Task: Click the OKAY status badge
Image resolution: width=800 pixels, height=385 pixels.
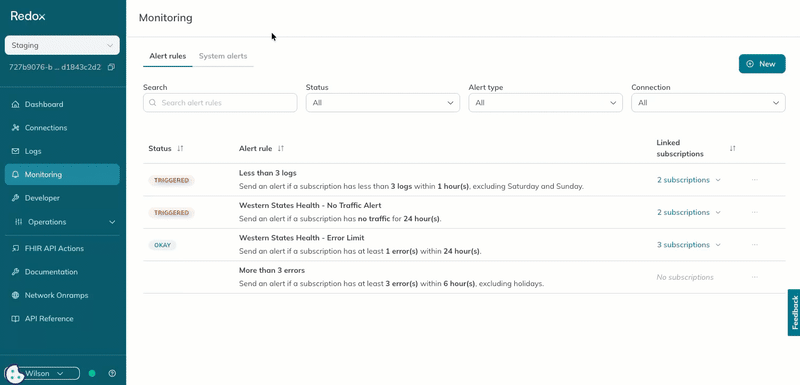Action: 162,245
